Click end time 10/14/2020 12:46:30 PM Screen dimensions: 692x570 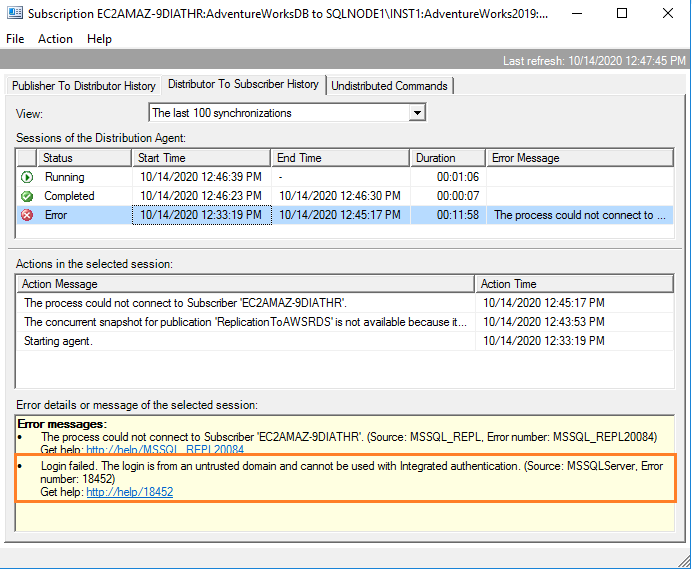tap(340, 196)
